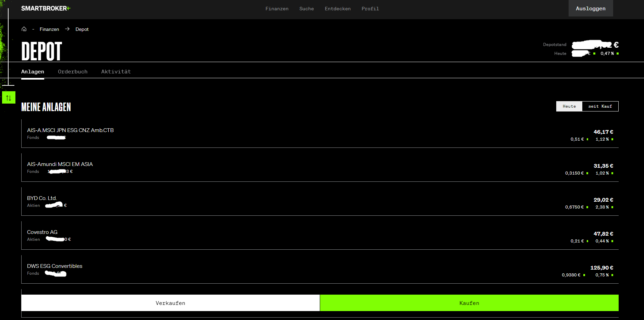Select the Anlagen tab
The height and width of the screenshot is (320, 644).
click(33, 72)
